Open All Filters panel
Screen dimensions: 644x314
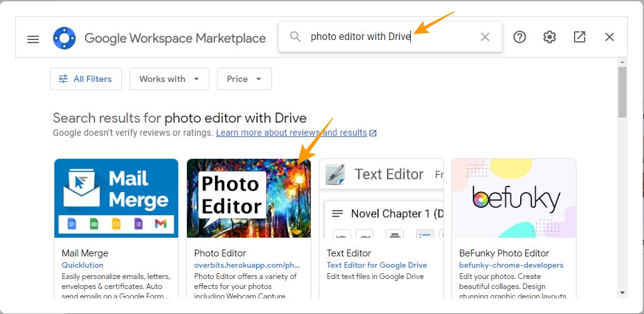86,79
